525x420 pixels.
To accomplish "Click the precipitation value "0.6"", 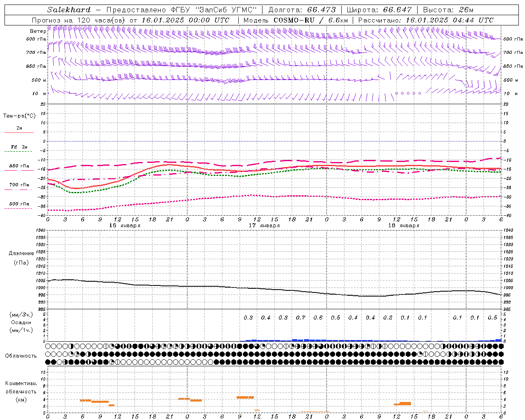I will 318,318.
